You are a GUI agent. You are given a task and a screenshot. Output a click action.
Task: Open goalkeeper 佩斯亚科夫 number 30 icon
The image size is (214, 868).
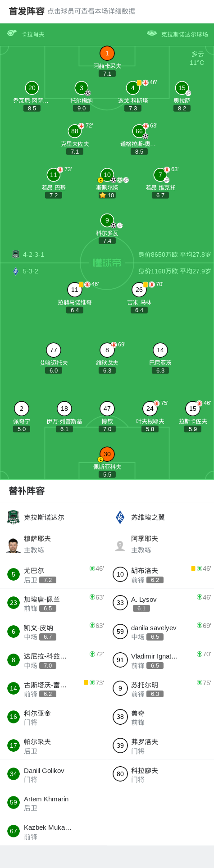point(107,454)
